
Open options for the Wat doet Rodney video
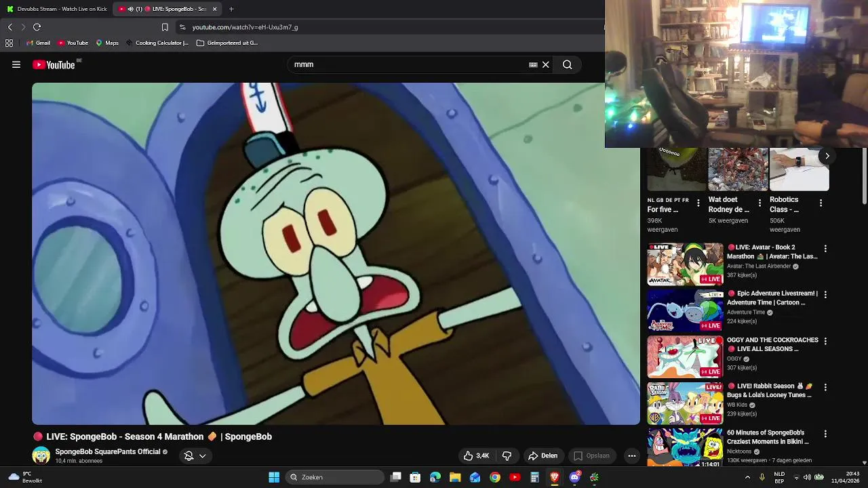point(759,203)
